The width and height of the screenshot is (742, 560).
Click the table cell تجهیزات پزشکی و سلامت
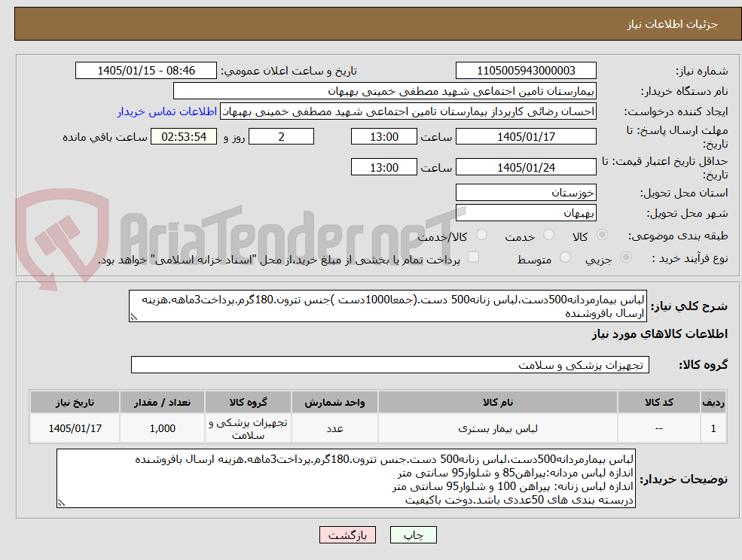[x=248, y=428]
